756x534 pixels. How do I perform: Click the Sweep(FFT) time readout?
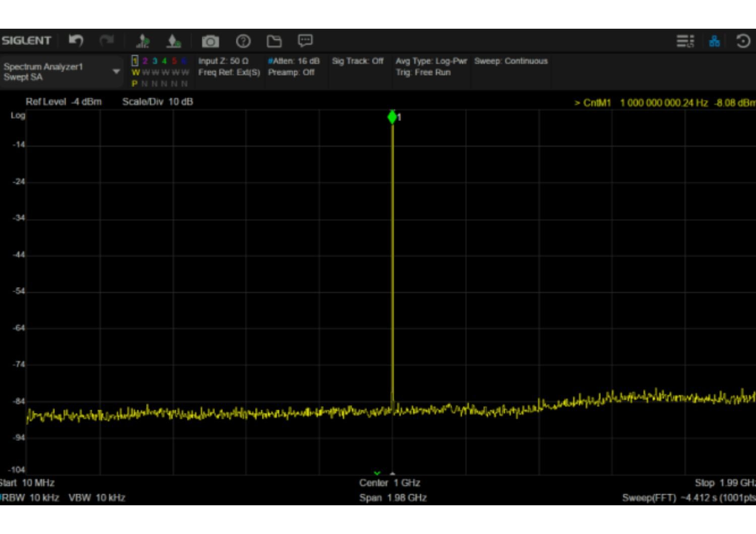pos(688,498)
